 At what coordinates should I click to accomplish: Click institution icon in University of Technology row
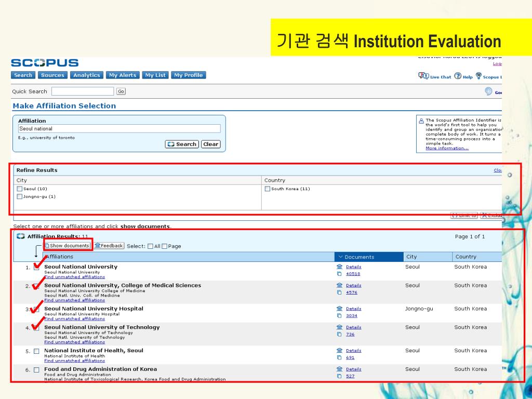tap(339, 327)
